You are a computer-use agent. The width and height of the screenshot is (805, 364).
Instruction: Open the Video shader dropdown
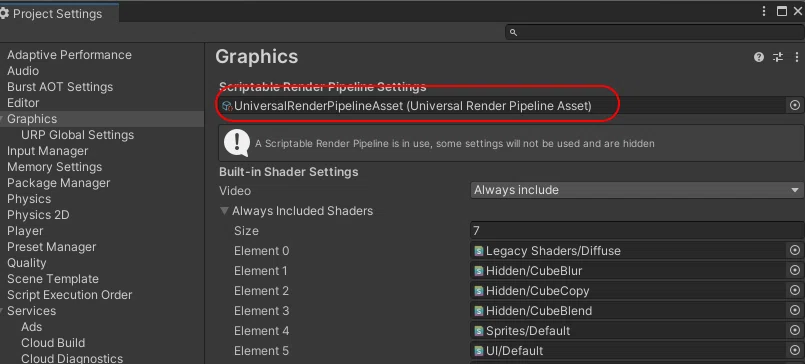(x=637, y=190)
